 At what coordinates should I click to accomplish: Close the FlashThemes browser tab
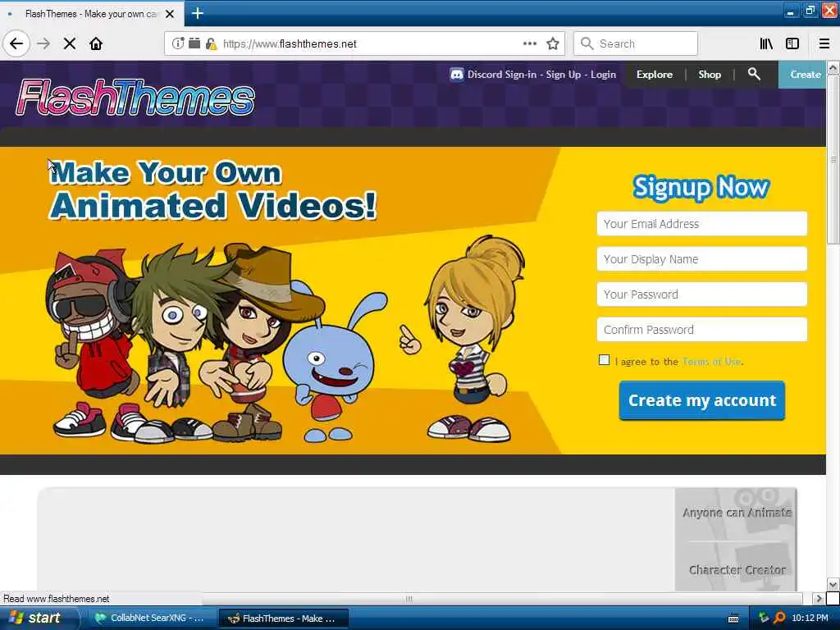click(170, 14)
